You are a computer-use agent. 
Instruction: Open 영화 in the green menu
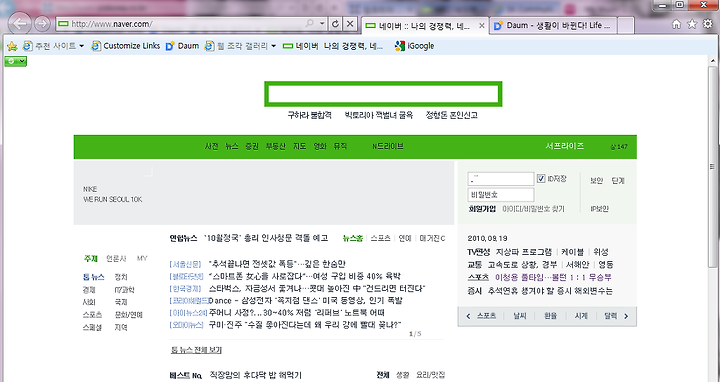click(x=320, y=146)
